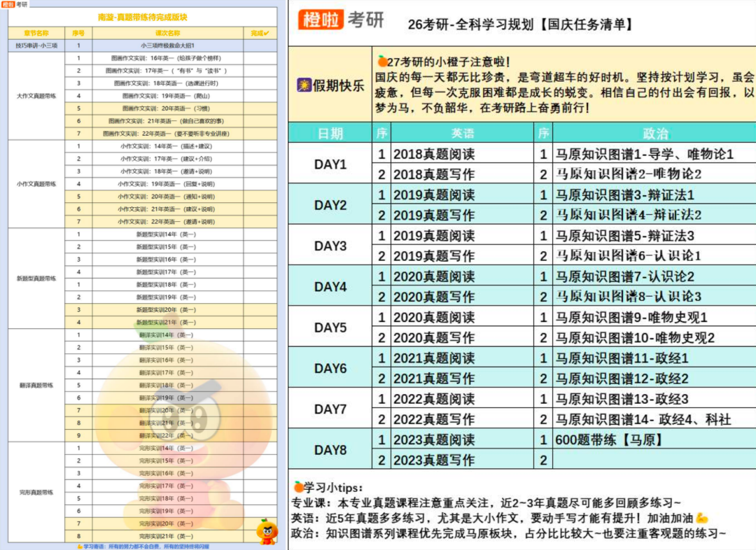The width and height of the screenshot is (756, 550).
Task: Select the 2023真题阅读 cell
Action: tap(463, 439)
